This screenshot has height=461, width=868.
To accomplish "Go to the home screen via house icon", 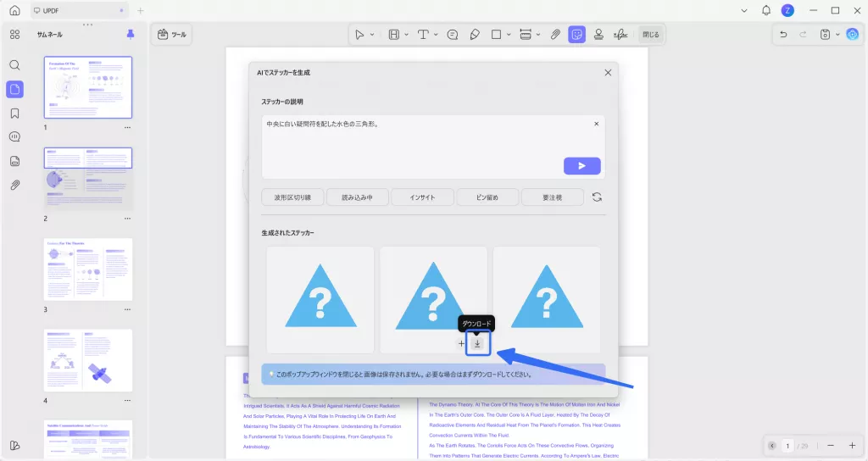I will coord(15,10).
